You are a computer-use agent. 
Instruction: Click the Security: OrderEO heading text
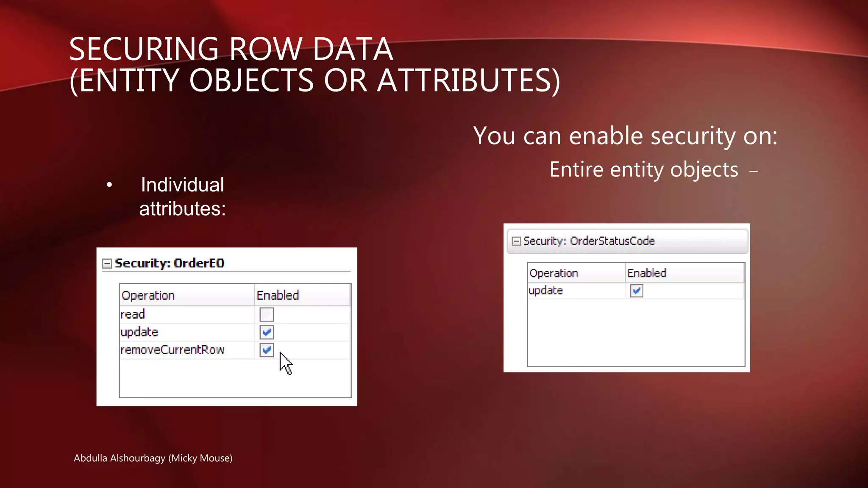(170, 263)
